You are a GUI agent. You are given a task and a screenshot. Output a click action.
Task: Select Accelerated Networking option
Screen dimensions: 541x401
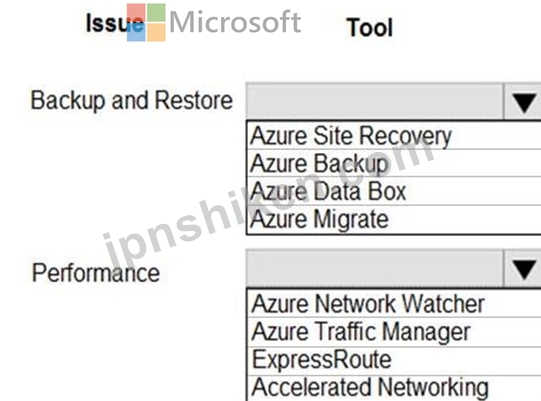point(394,387)
